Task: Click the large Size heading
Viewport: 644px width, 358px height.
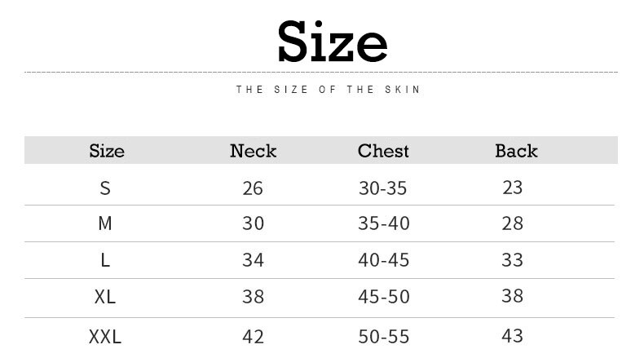Action: tap(332, 41)
